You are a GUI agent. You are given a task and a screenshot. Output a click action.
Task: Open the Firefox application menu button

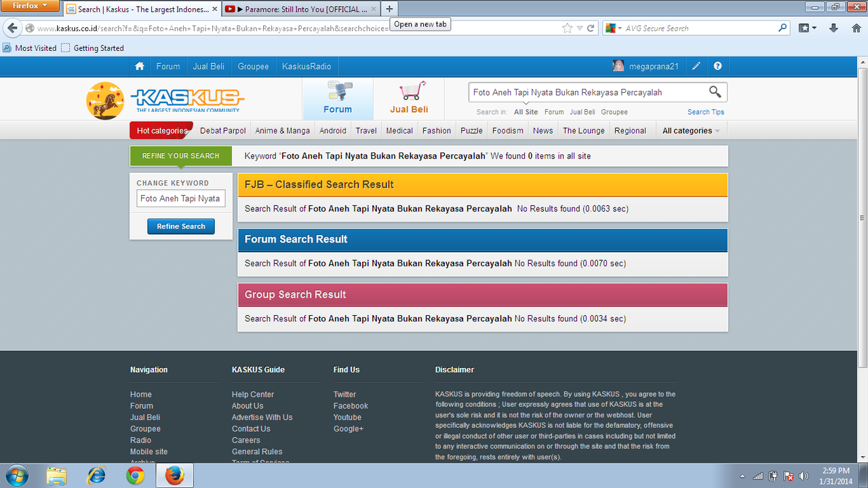(31, 6)
